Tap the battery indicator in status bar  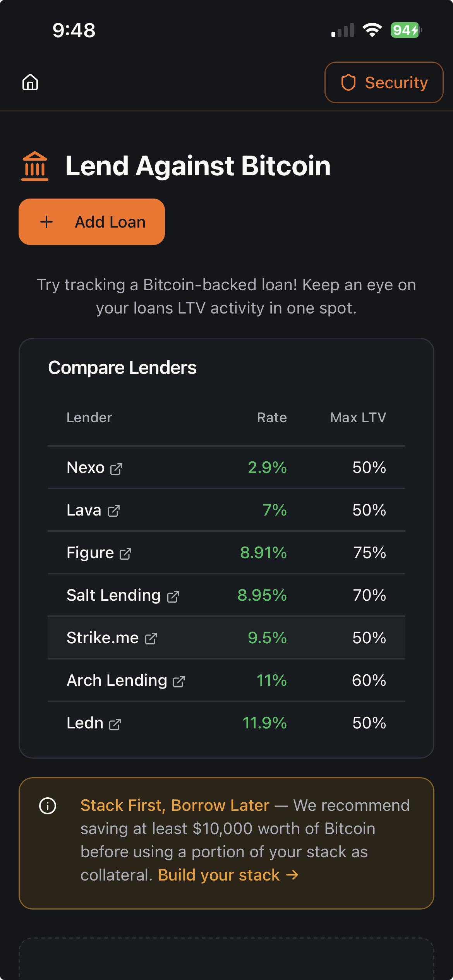405,30
